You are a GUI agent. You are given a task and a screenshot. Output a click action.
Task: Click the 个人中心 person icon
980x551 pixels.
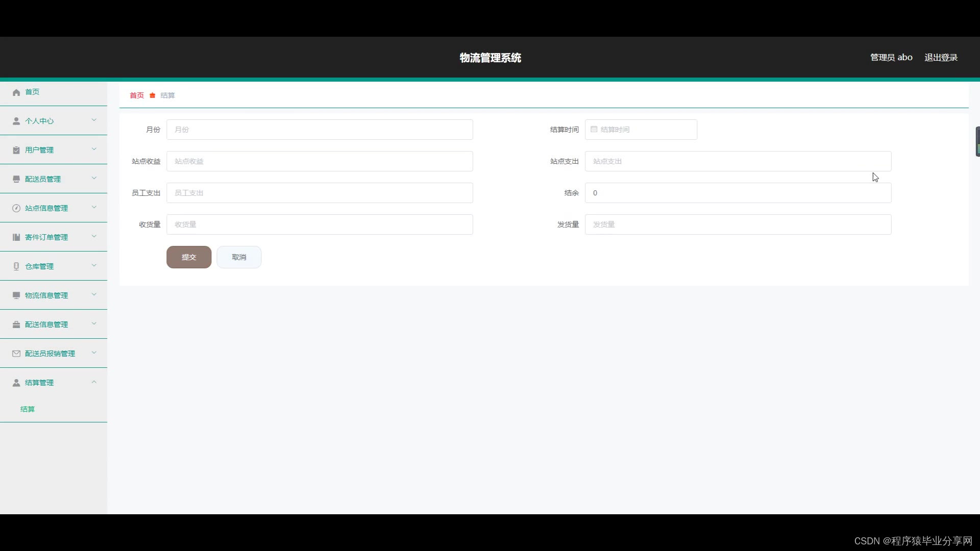(16, 121)
